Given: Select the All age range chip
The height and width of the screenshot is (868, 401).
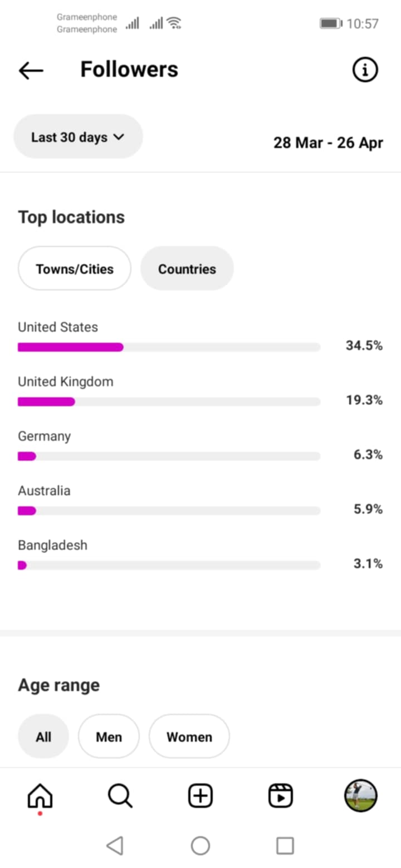Looking at the screenshot, I should pyautogui.click(x=43, y=737).
